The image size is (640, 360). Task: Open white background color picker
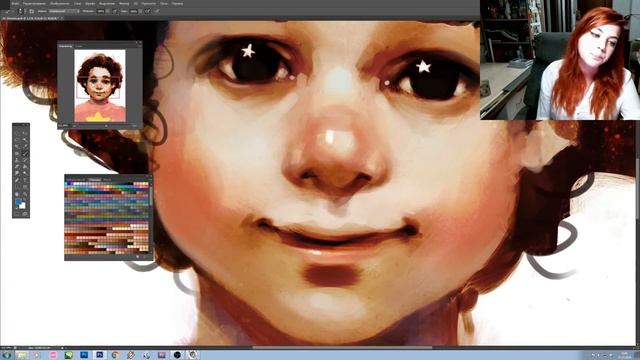click(23, 206)
